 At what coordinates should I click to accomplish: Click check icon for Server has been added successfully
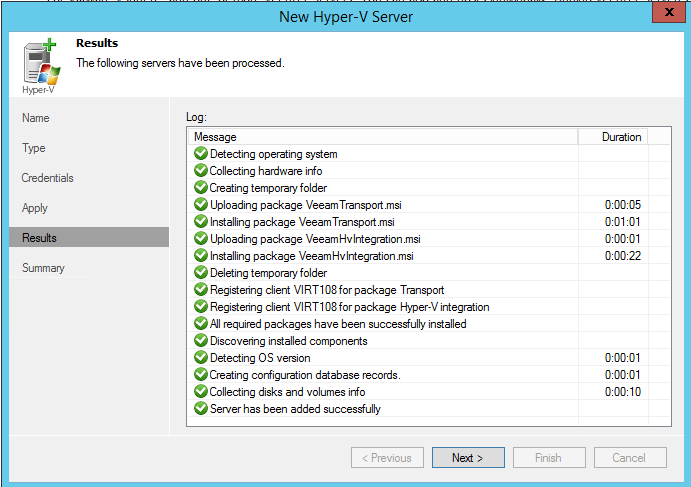(x=201, y=409)
